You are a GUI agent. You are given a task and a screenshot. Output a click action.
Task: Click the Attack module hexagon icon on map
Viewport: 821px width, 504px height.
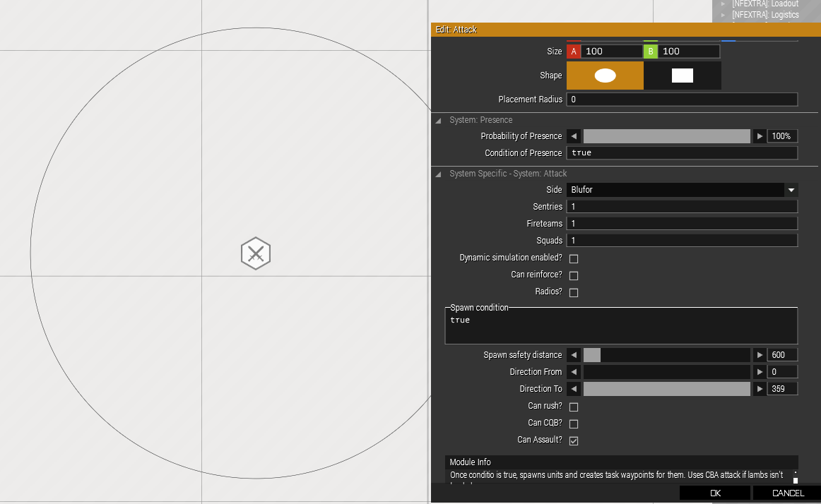point(256,254)
